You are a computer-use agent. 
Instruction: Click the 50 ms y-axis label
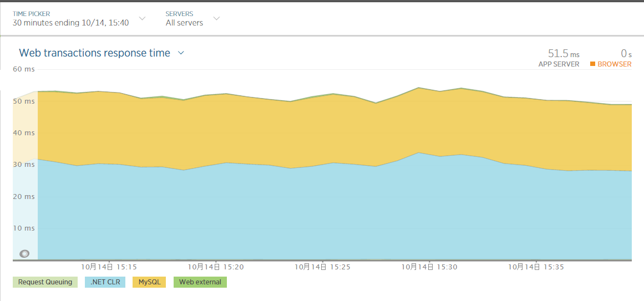(24, 101)
